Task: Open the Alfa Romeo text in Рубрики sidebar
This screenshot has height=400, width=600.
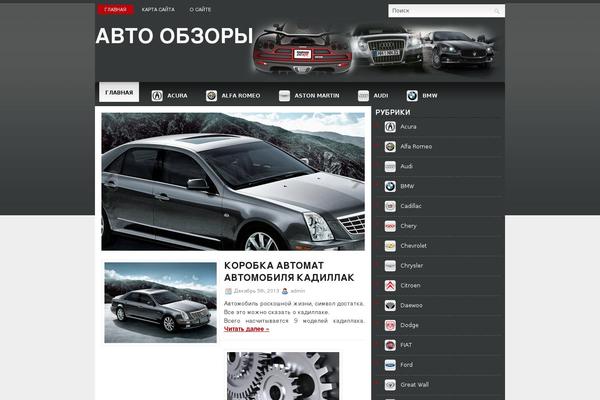Action: 416,147
